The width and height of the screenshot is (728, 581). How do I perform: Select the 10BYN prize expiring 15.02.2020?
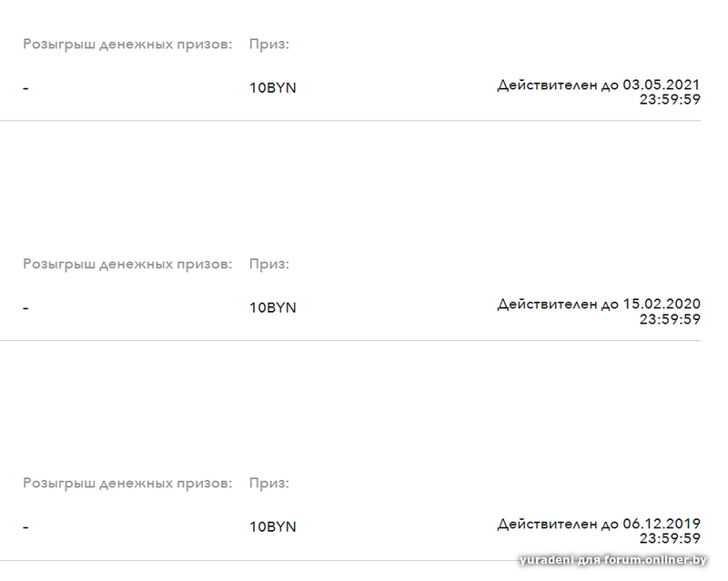[273, 307]
